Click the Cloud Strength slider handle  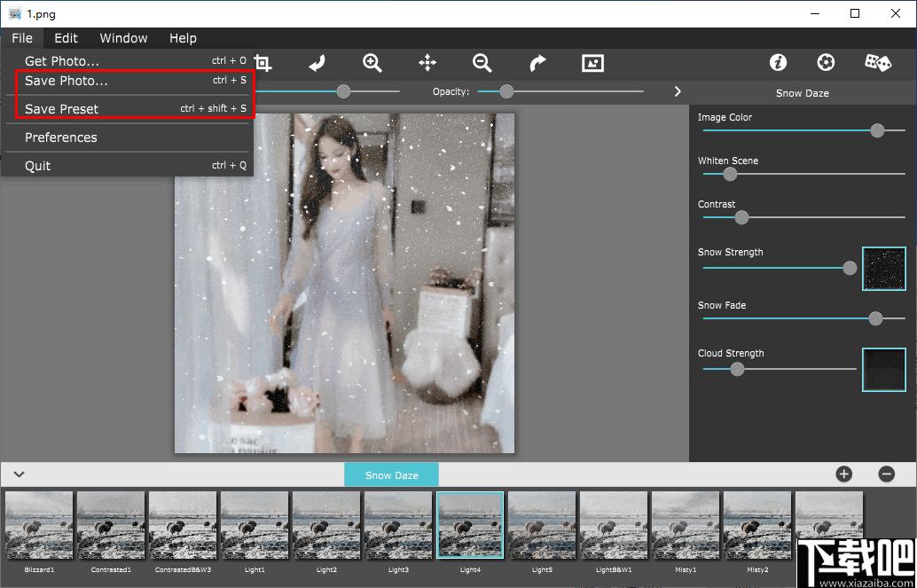point(738,369)
